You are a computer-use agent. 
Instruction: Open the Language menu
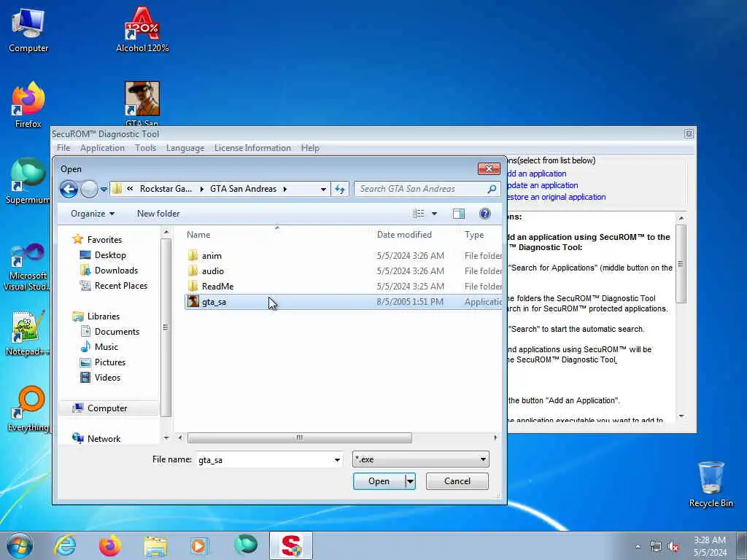click(185, 148)
